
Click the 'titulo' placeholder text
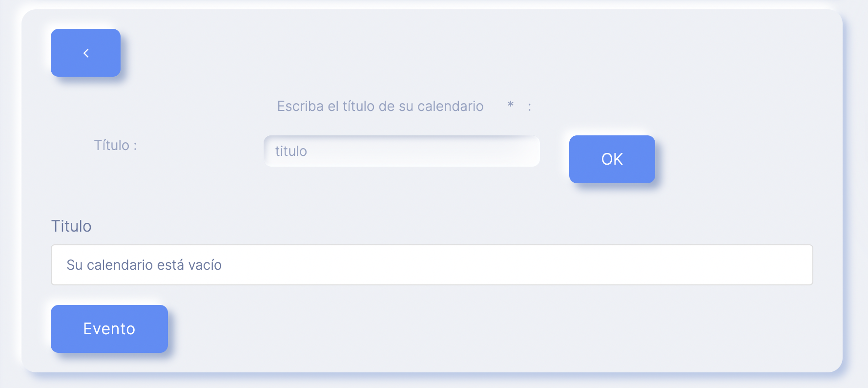pyautogui.click(x=291, y=151)
